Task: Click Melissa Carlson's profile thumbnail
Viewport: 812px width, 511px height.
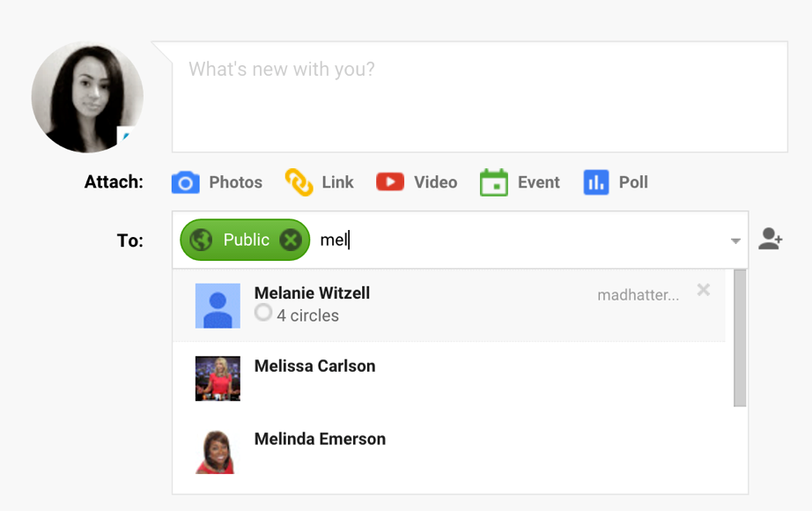Action: pos(218,379)
